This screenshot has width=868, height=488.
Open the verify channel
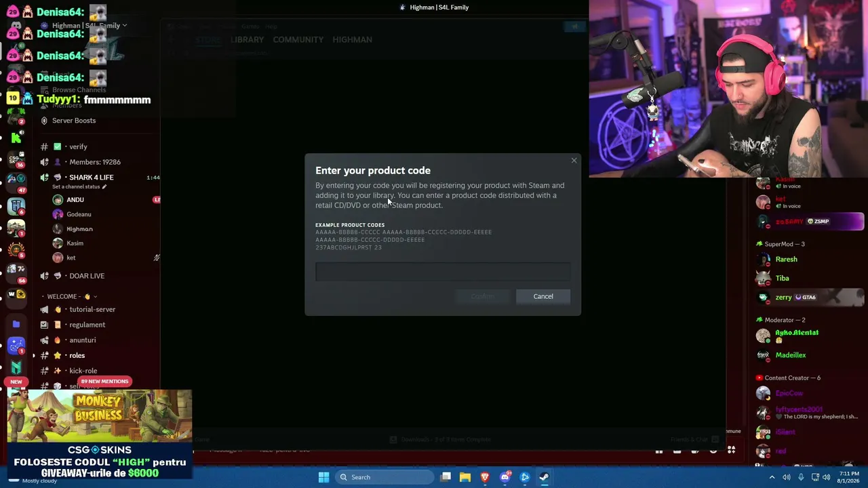coord(78,146)
